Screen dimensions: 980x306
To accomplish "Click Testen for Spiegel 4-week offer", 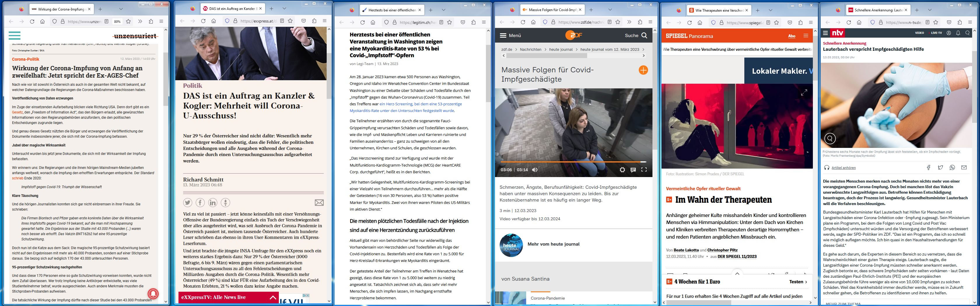I will pos(798,281).
